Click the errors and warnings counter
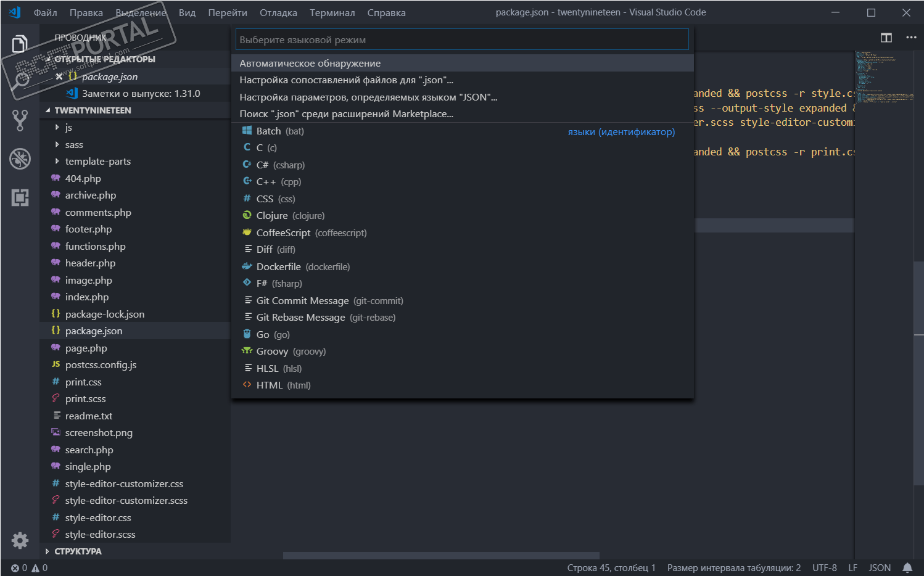 click(29, 568)
